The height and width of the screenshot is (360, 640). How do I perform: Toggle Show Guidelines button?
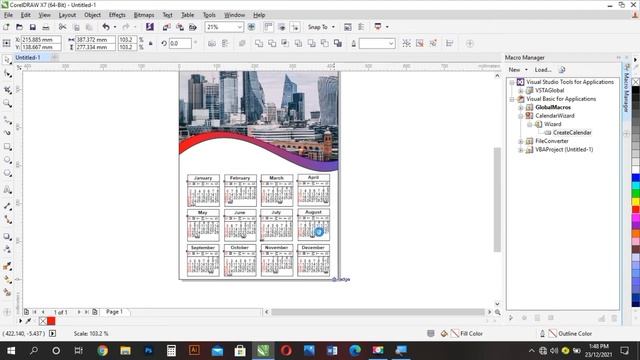tap(295, 27)
